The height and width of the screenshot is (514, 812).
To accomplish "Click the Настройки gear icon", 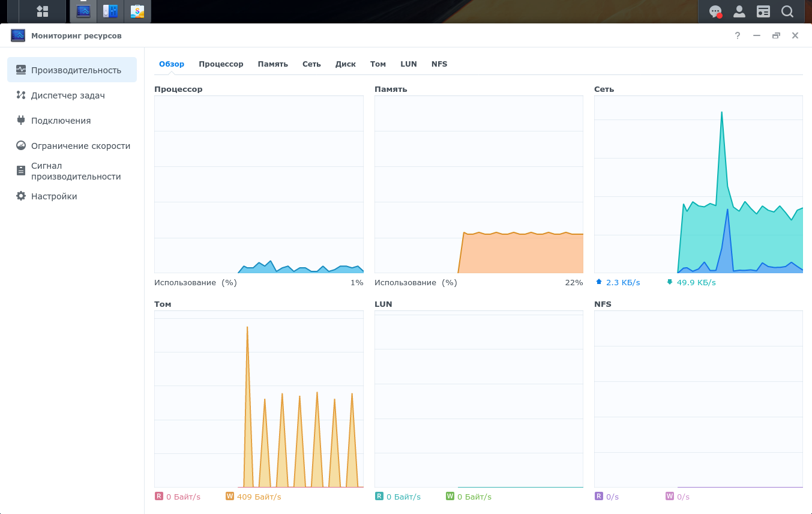I will pyautogui.click(x=21, y=196).
